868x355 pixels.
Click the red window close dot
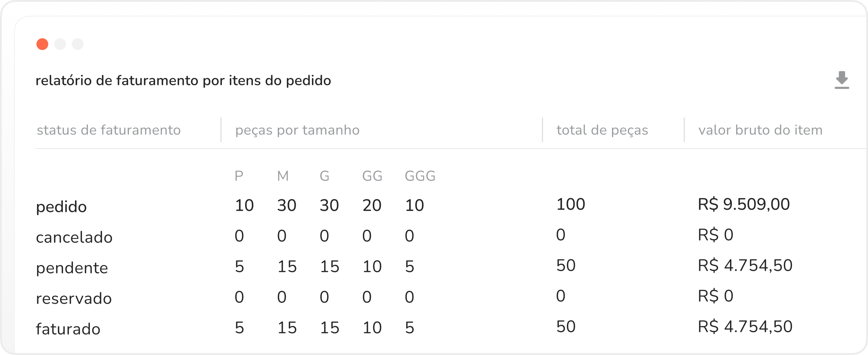pos(42,44)
